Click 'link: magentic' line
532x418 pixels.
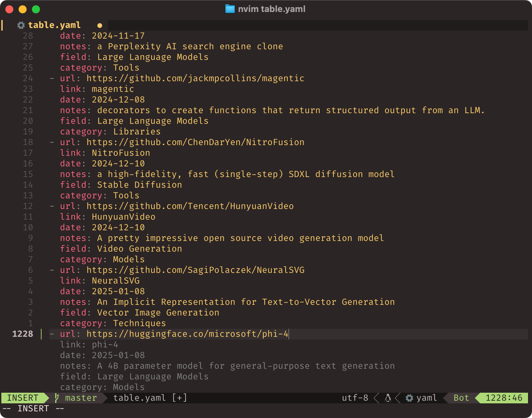tap(97, 89)
